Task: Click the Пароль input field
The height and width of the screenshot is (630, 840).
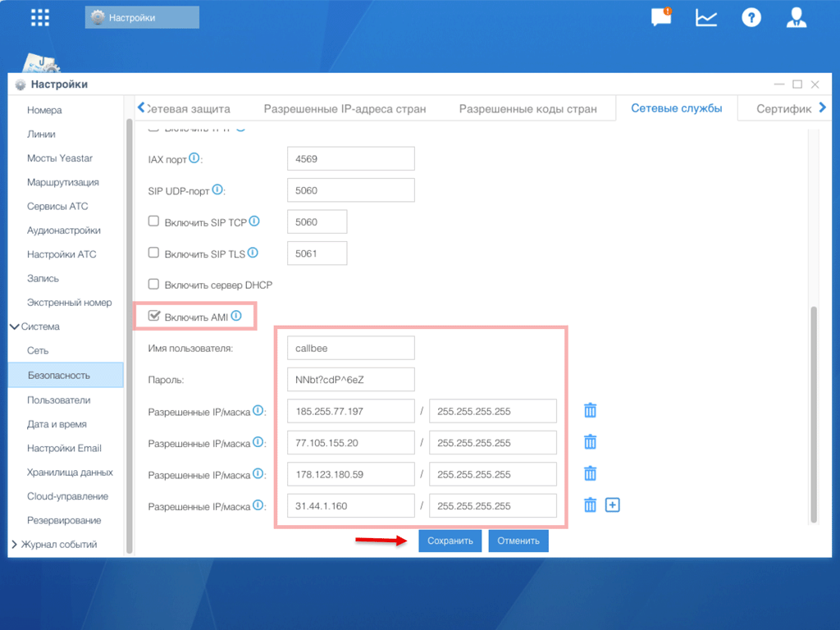Action: point(351,380)
